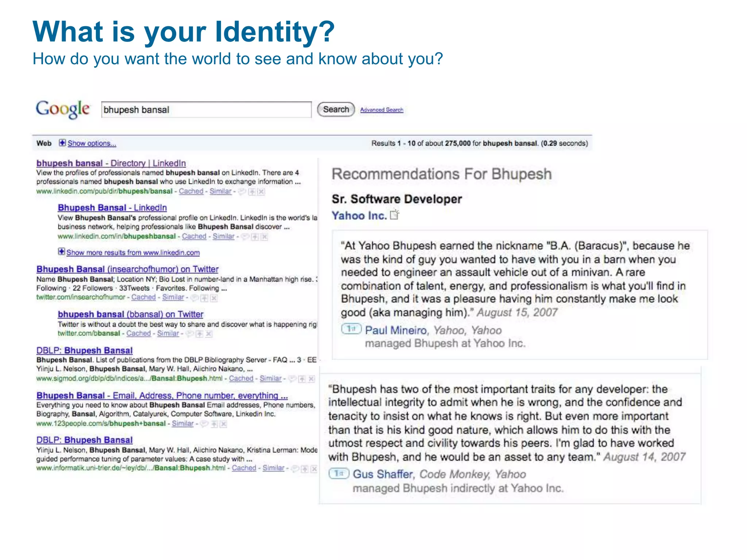Click www.123people.com/s/bhupesh+bansal URL text
This screenshot has height=560, width=747.
click(x=101, y=423)
